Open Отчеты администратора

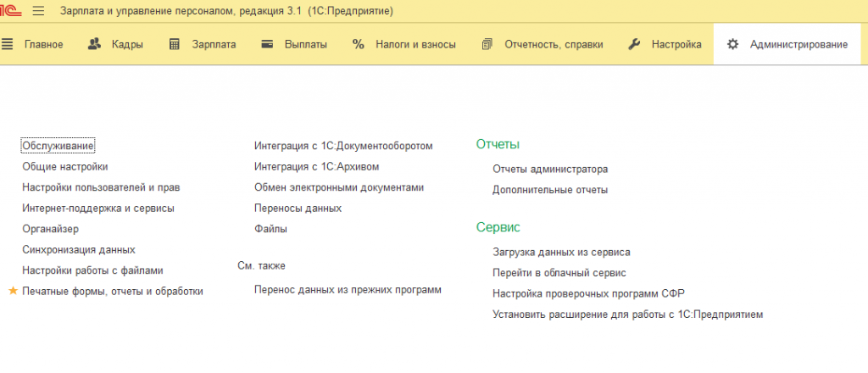(x=550, y=170)
